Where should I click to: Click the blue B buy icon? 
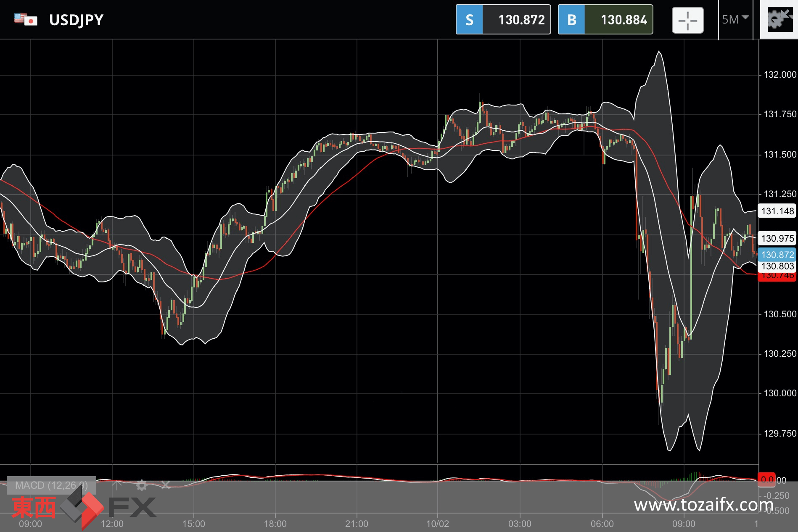tap(571, 20)
